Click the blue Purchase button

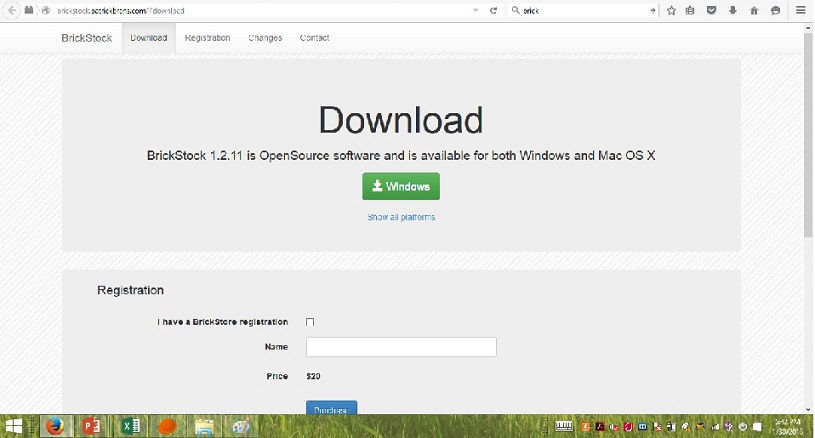coord(332,409)
